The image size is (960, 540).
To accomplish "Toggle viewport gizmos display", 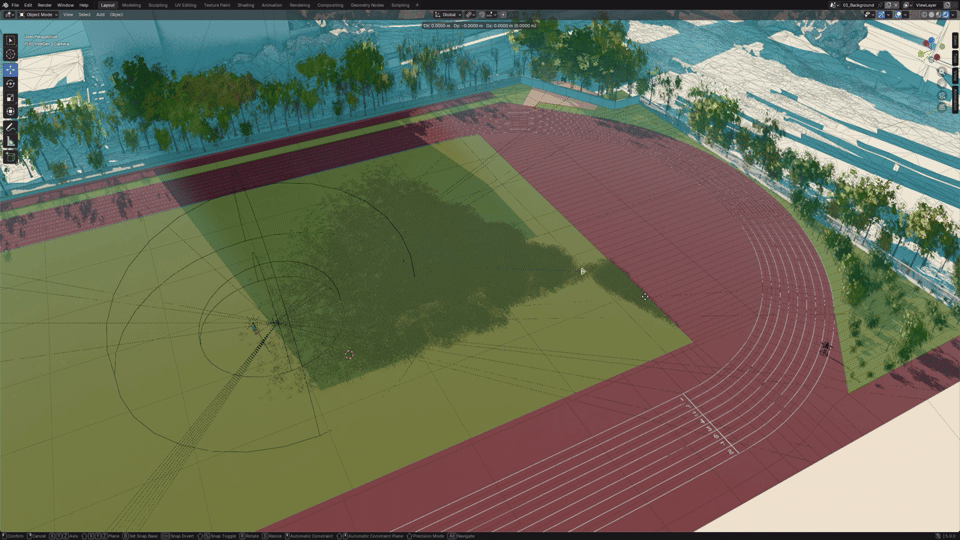I will coord(882,15).
